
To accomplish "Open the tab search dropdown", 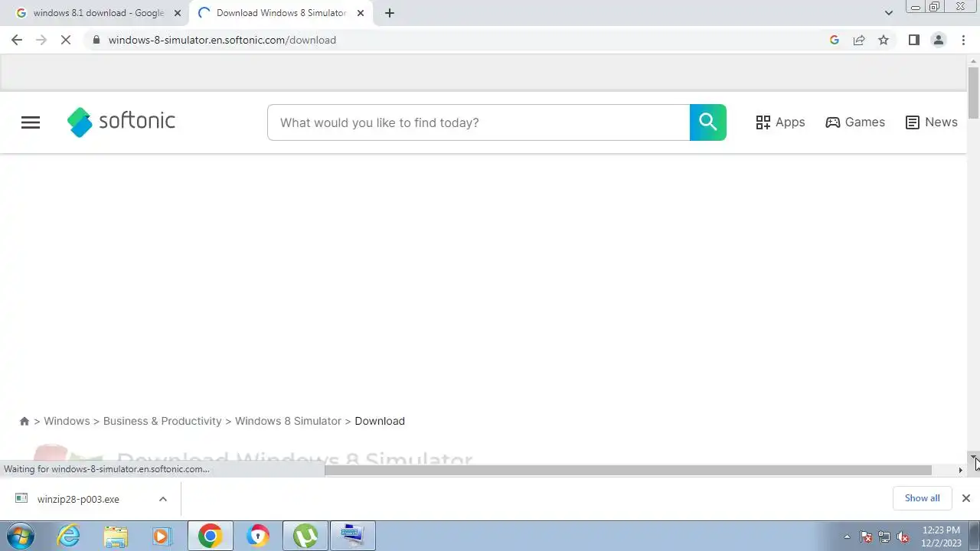I will point(888,13).
